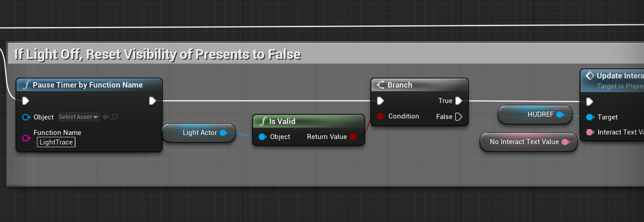Click the magenta Function Name pin
644x222 pixels.
click(x=26, y=138)
